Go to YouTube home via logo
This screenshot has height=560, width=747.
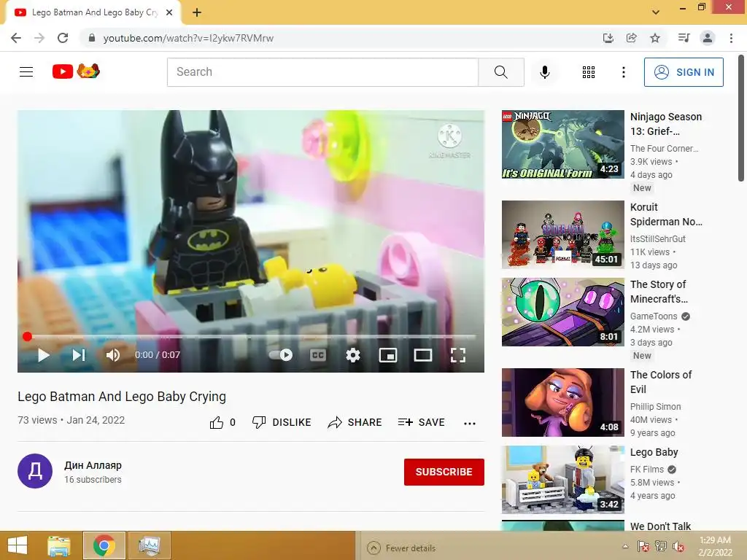point(76,71)
